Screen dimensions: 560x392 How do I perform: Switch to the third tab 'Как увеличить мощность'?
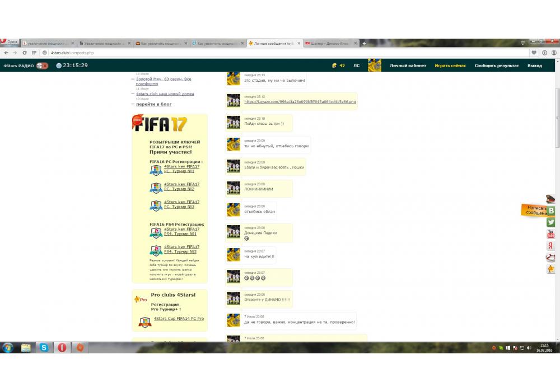click(x=161, y=43)
